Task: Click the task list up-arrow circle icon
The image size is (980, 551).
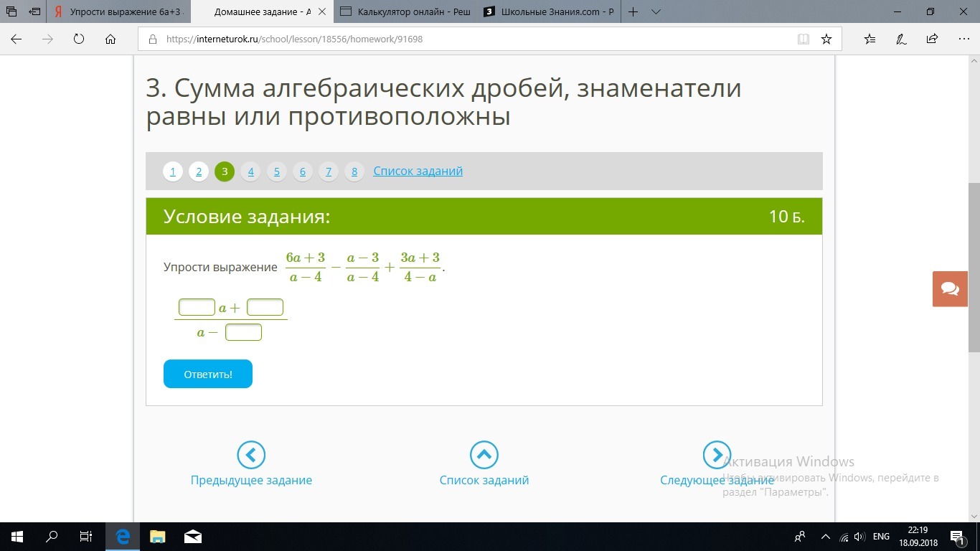Action: click(484, 455)
